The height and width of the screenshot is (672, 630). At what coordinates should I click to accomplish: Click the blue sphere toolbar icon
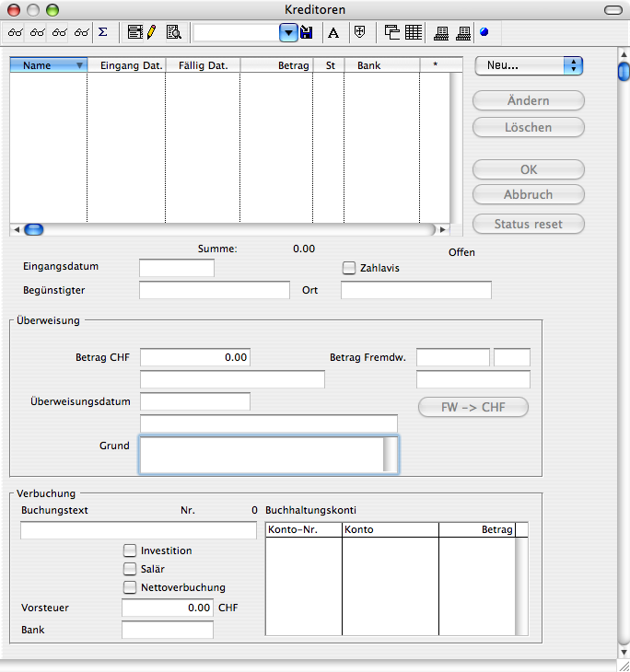484,32
